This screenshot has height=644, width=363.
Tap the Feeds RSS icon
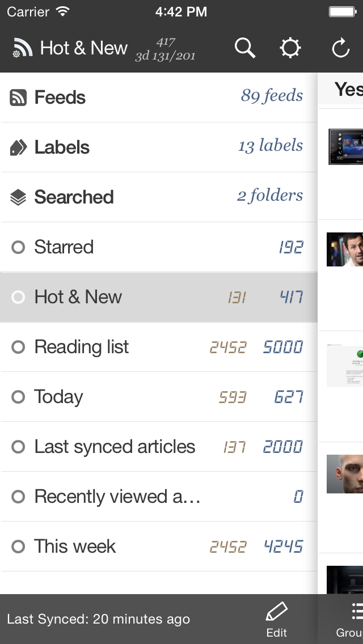tap(18, 98)
